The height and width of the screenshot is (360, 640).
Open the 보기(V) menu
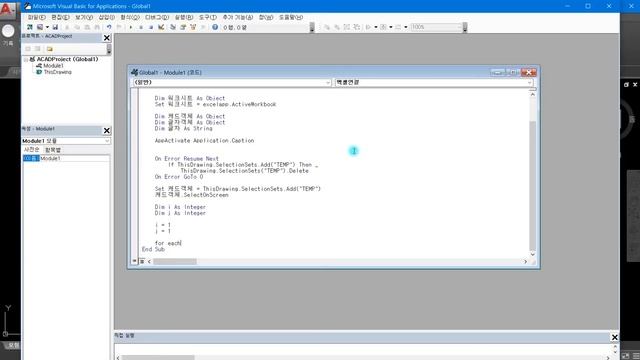click(84, 17)
